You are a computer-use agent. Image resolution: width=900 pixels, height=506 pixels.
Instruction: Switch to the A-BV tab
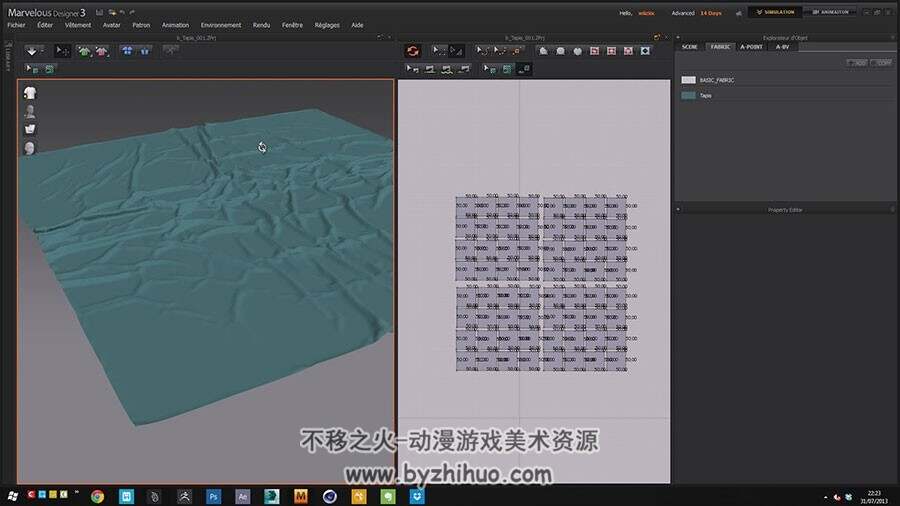(782, 47)
